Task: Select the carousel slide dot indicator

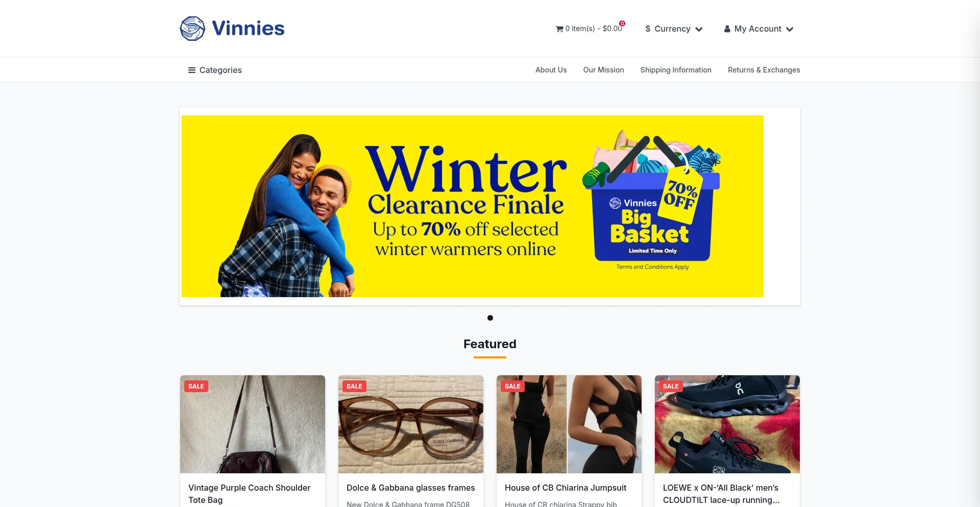Action: pos(490,318)
